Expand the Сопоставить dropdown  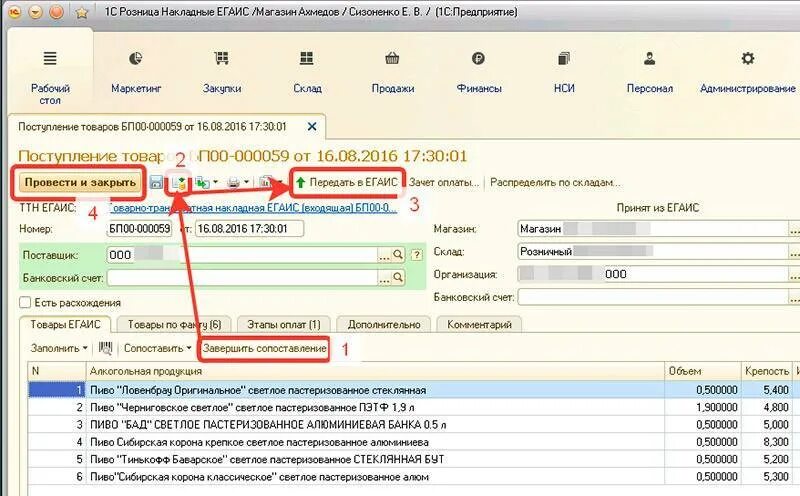[157, 349]
